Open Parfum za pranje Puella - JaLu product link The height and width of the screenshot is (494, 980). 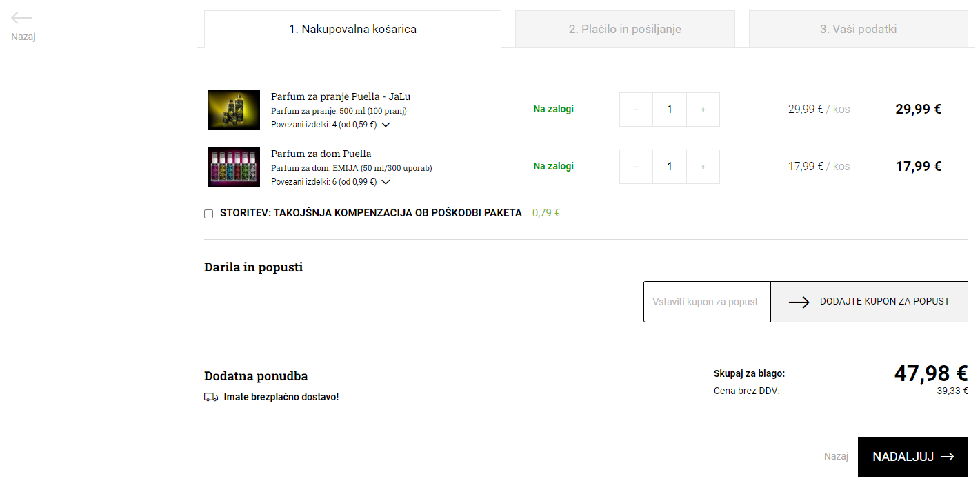coord(341,96)
